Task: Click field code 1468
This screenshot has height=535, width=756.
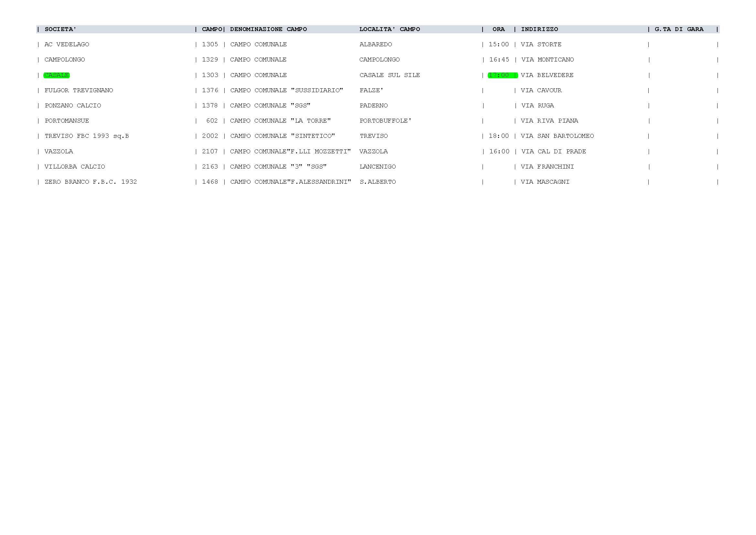Action: [210, 182]
